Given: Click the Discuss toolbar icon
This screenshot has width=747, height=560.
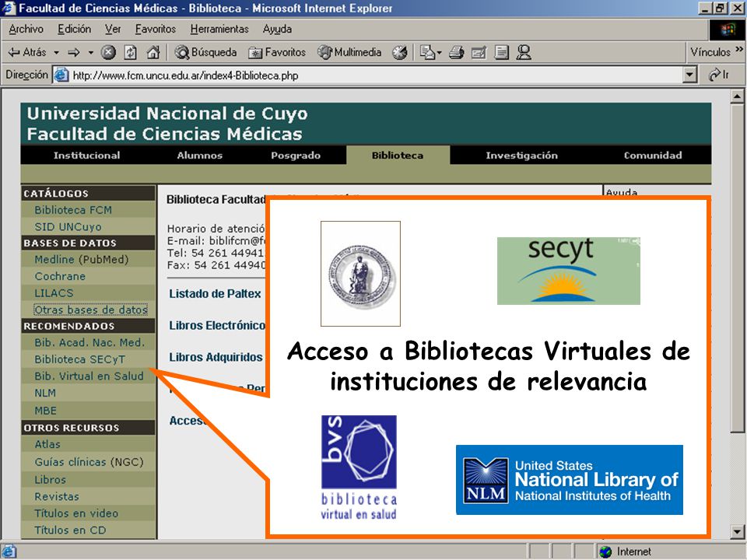Looking at the screenshot, I should pos(501,52).
